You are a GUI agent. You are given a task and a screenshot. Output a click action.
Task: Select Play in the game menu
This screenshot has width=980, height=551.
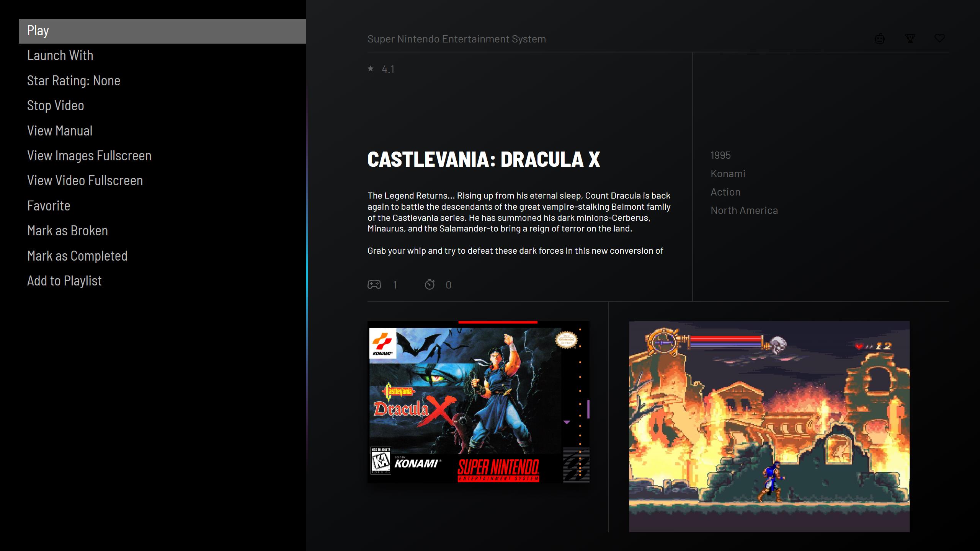[x=162, y=31]
